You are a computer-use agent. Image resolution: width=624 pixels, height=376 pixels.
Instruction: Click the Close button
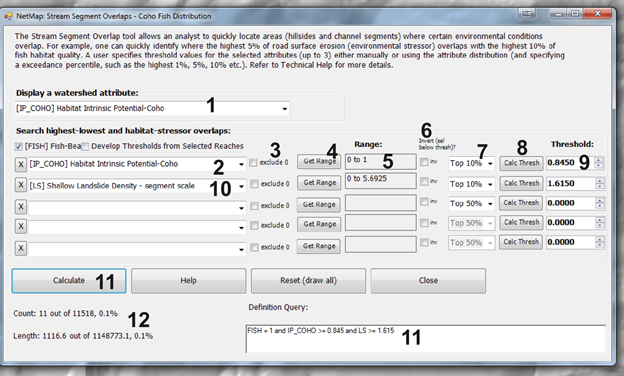(428, 281)
